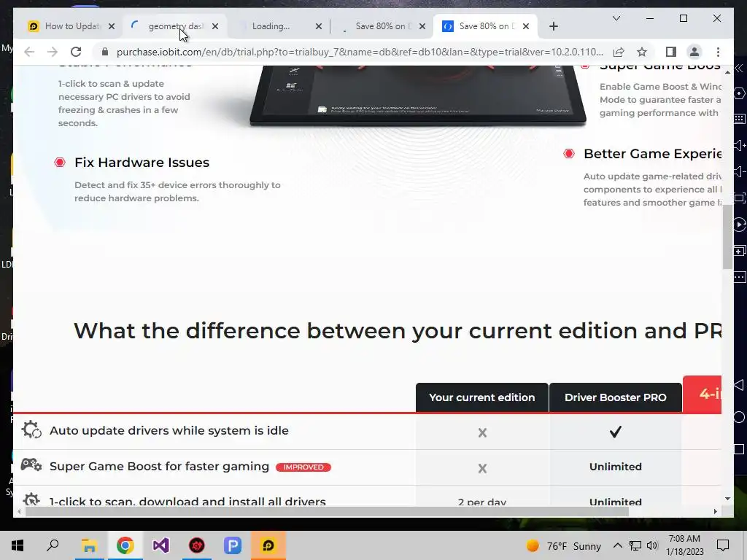Click the Android home circle button
The height and width of the screenshot is (560, 747).
pyautogui.click(x=739, y=417)
